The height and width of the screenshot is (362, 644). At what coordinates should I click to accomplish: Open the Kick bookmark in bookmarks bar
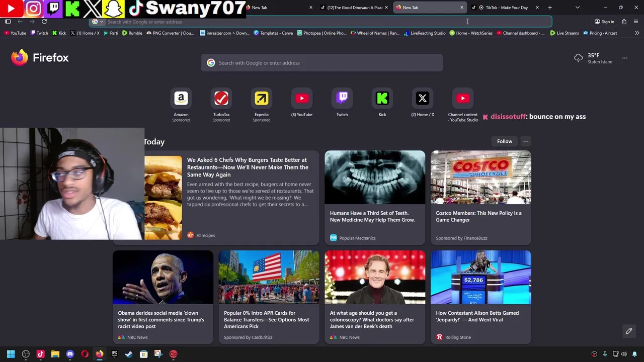click(x=59, y=33)
